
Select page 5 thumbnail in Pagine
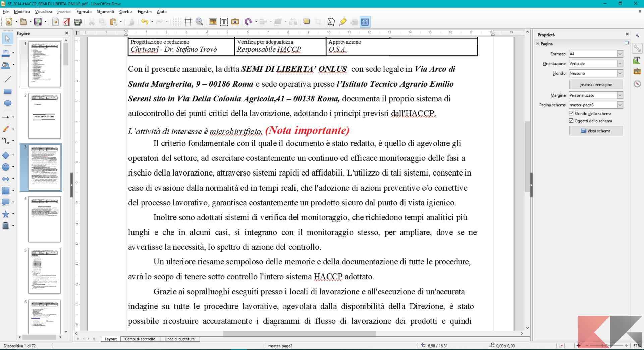(44, 271)
